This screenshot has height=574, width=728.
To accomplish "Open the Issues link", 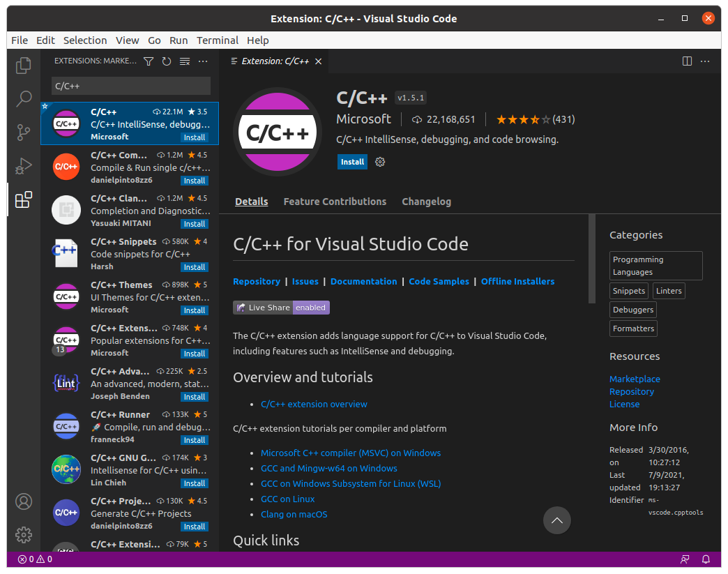I will [x=305, y=282].
